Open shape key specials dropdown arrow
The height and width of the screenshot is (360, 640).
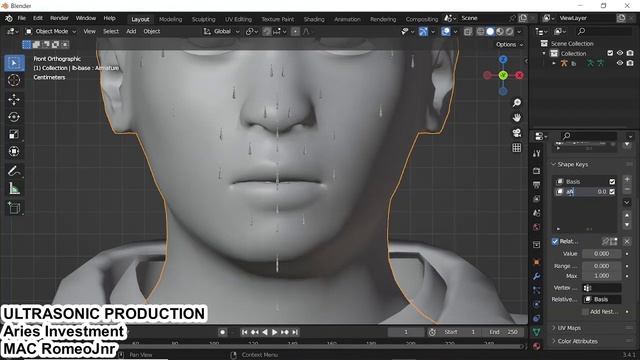(x=627, y=202)
